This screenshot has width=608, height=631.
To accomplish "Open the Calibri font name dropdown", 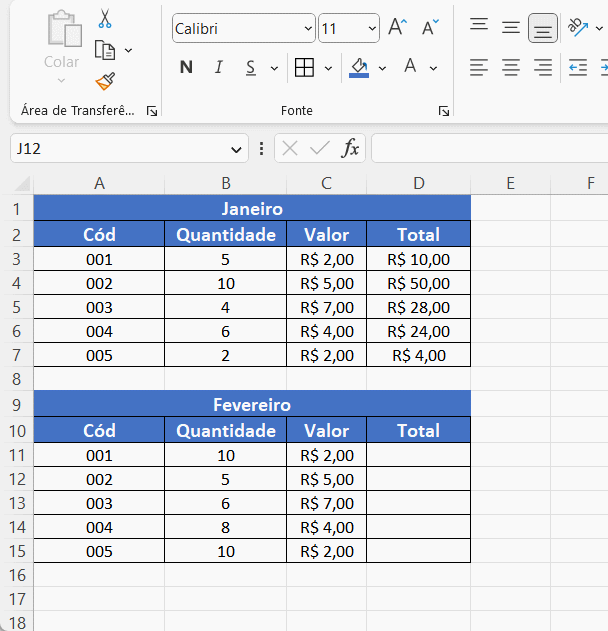I will point(306,29).
